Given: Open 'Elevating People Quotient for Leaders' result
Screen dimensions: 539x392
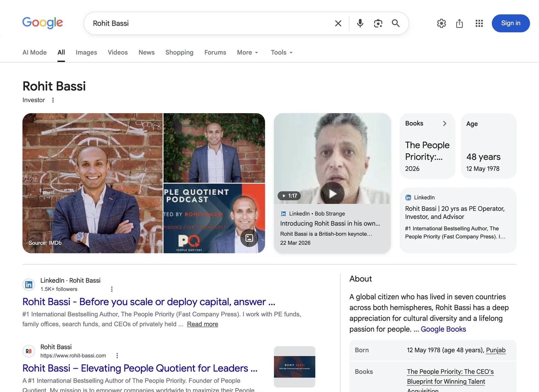Looking at the screenshot, I should (x=140, y=368).
